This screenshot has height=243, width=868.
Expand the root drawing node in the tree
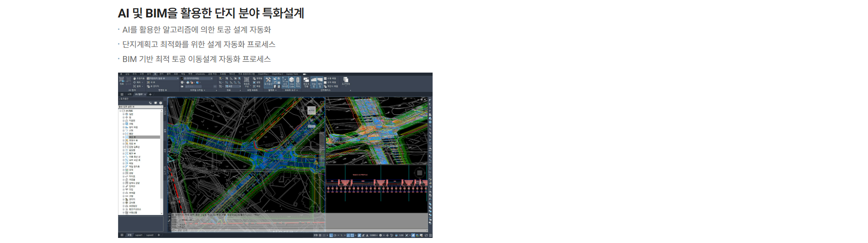[120, 111]
